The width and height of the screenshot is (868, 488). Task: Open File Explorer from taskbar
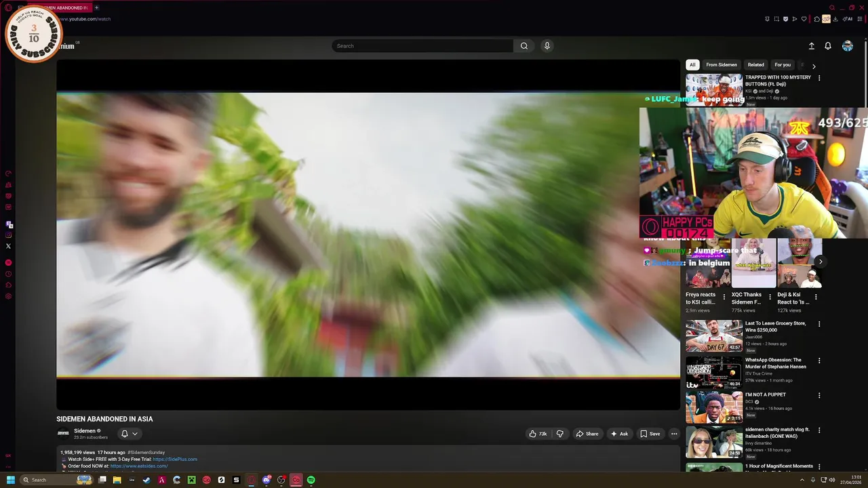click(117, 480)
